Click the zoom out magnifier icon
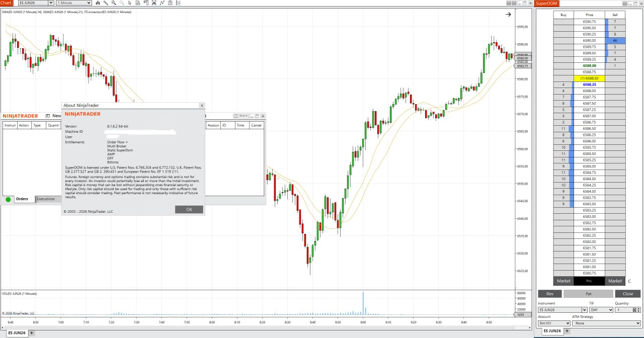 click(x=122, y=3)
